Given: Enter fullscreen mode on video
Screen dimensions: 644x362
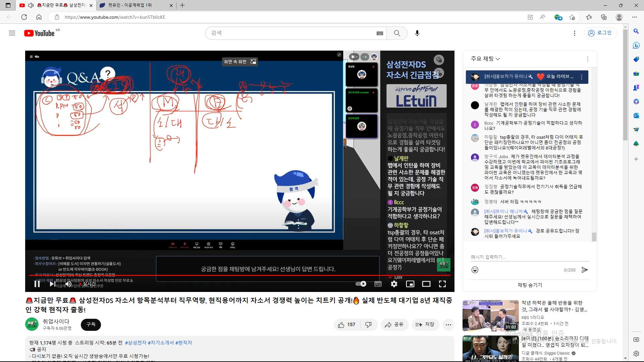Looking at the screenshot, I should (x=442, y=284).
